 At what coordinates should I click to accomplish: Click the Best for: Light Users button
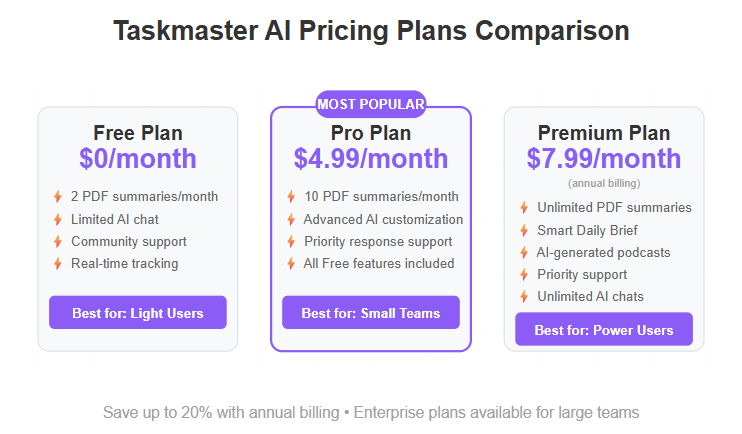(x=138, y=313)
